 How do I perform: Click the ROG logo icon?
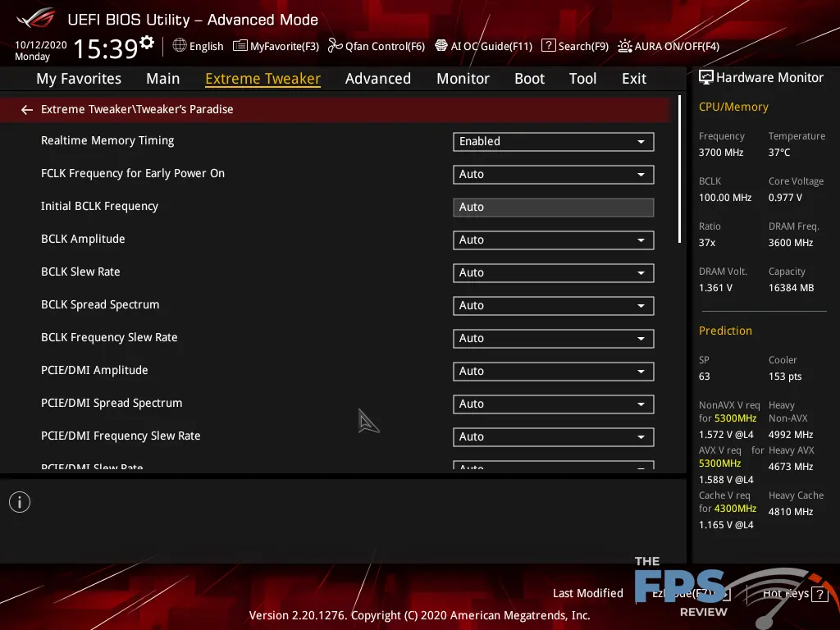pyautogui.click(x=36, y=18)
